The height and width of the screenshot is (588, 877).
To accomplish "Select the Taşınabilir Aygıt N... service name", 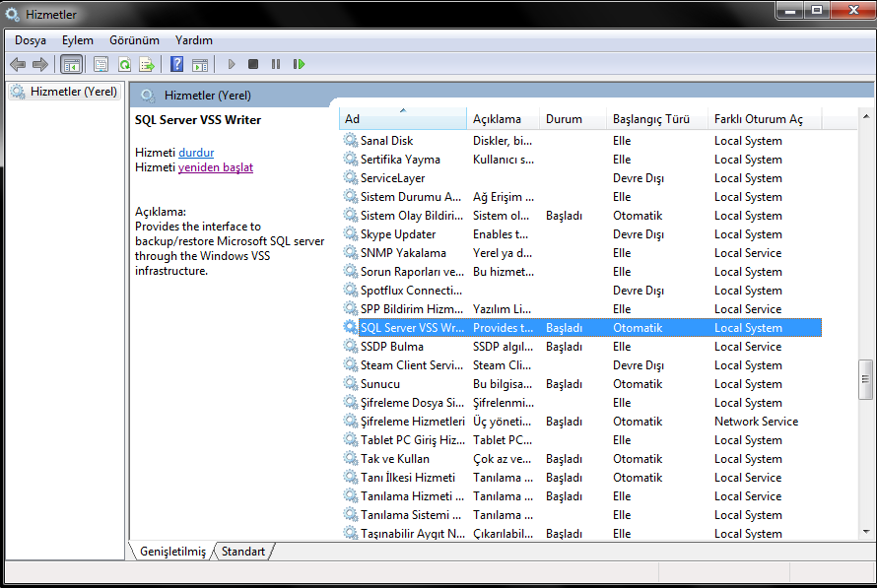I will tap(413, 534).
